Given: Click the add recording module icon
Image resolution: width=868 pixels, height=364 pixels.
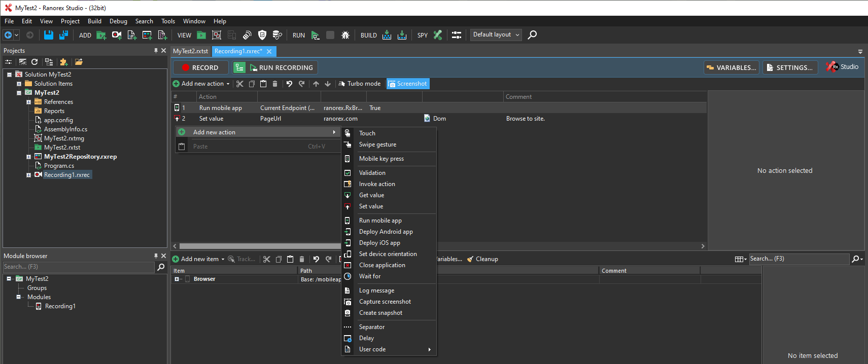Looking at the screenshot, I should (117, 35).
